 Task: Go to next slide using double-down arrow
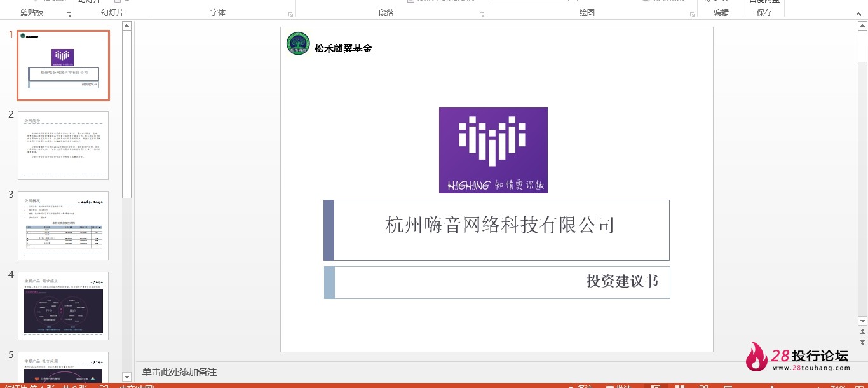[x=862, y=343]
